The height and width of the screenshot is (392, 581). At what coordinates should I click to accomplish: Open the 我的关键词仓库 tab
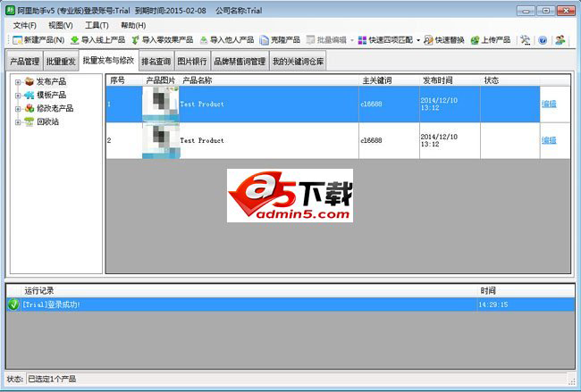tap(298, 61)
